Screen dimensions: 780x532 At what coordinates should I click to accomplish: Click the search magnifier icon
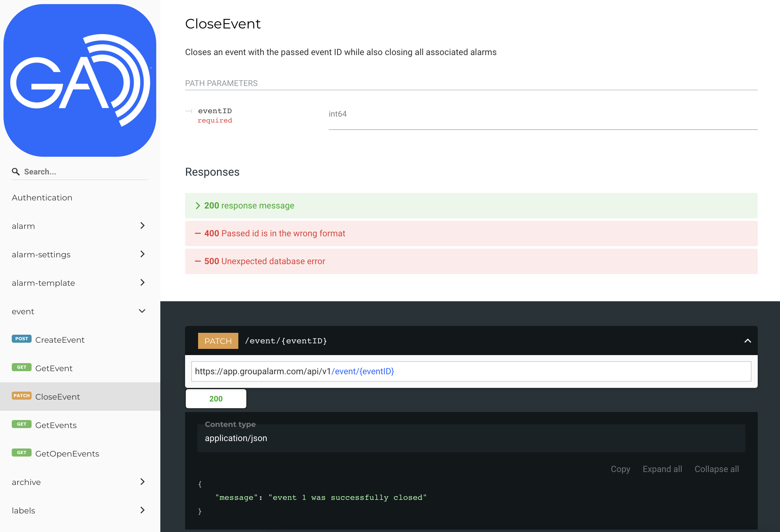point(15,172)
